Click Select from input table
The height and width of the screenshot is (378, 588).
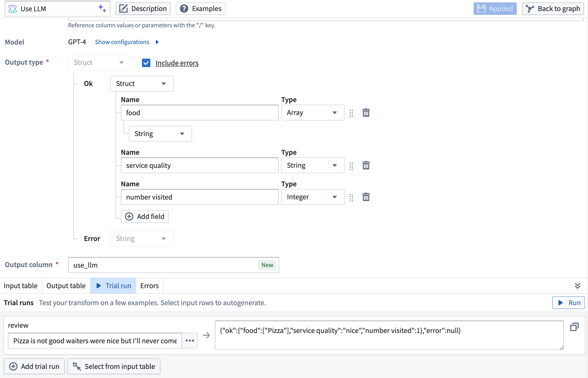point(114,367)
